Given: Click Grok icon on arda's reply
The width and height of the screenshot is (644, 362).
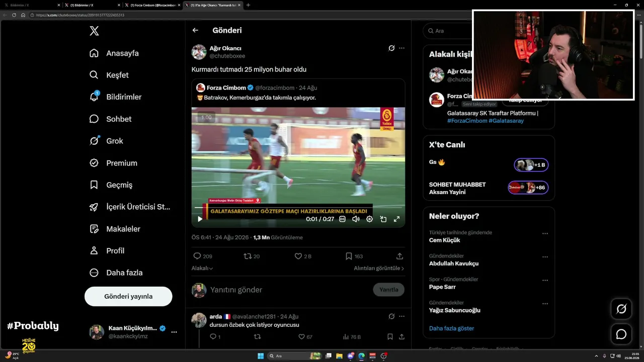Looking at the screenshot, I should 391,316.
